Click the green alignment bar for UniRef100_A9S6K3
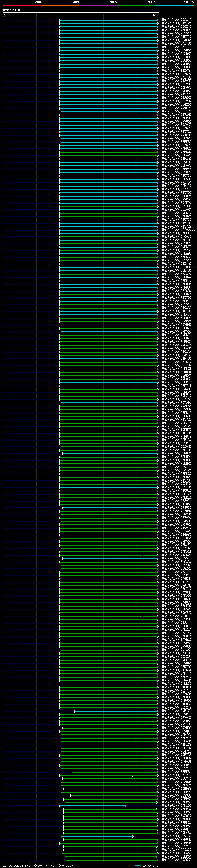This screenshot has width=197, height=868. (x=111, y=860)
